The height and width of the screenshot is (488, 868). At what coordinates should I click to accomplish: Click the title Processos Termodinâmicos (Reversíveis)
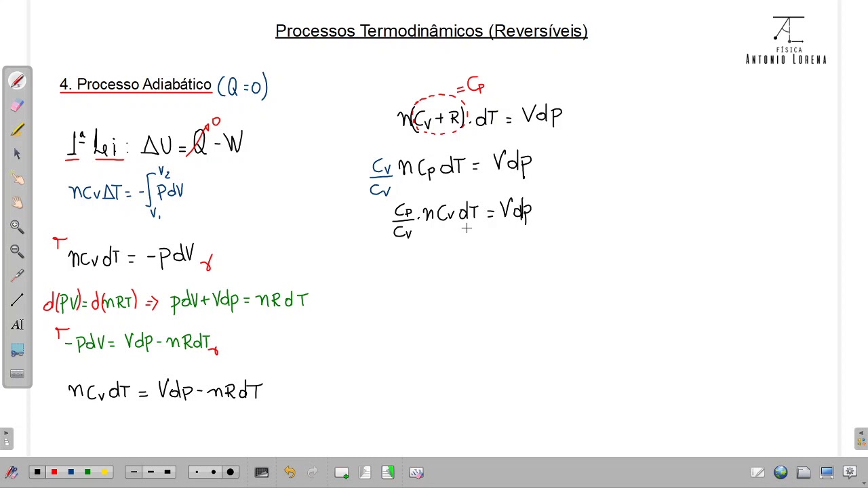(x=431, y=31)
